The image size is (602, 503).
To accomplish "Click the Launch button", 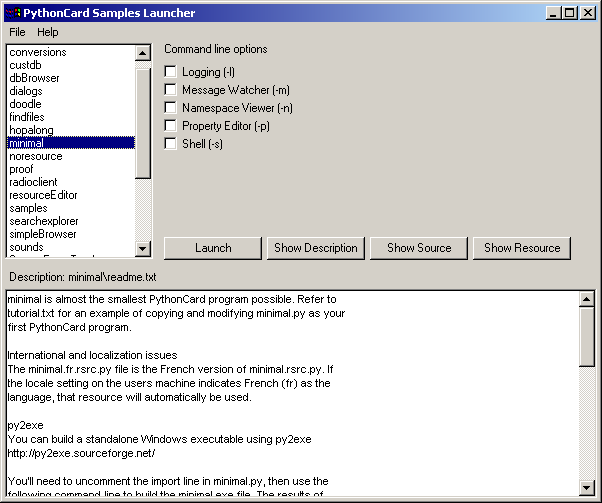I will pos(213,248).
